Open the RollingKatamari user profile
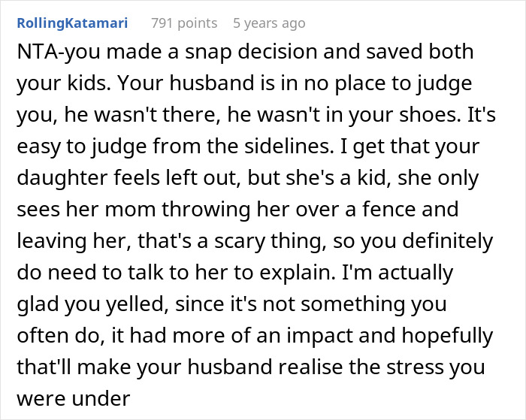 (x=71, y=23)
